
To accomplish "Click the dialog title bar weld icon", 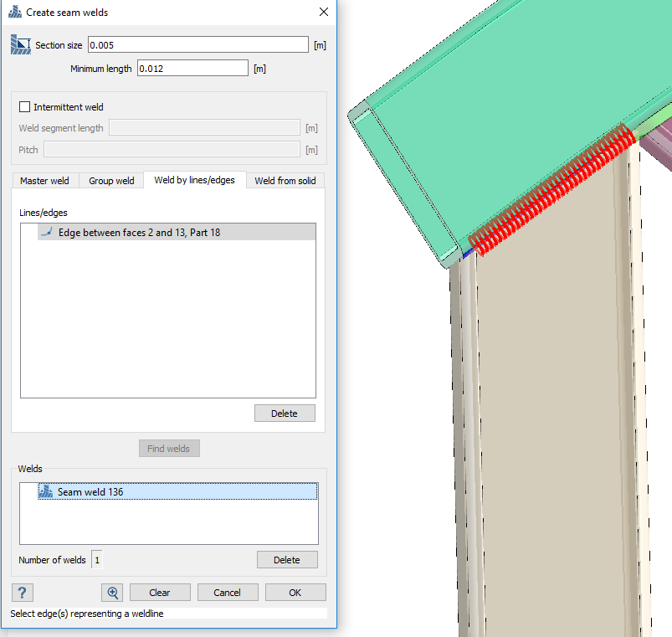I will coord(15,13).
